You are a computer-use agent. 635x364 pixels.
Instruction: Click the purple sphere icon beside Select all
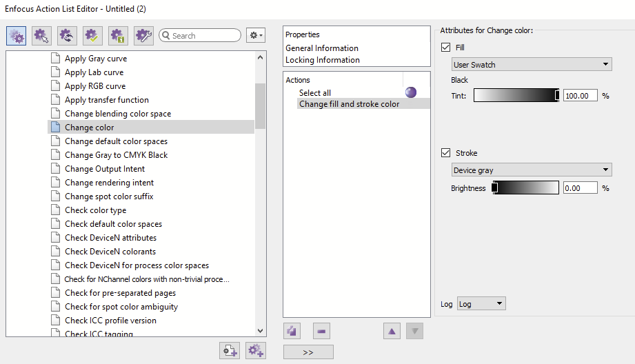pyautogui.click(x=411, y=92)
